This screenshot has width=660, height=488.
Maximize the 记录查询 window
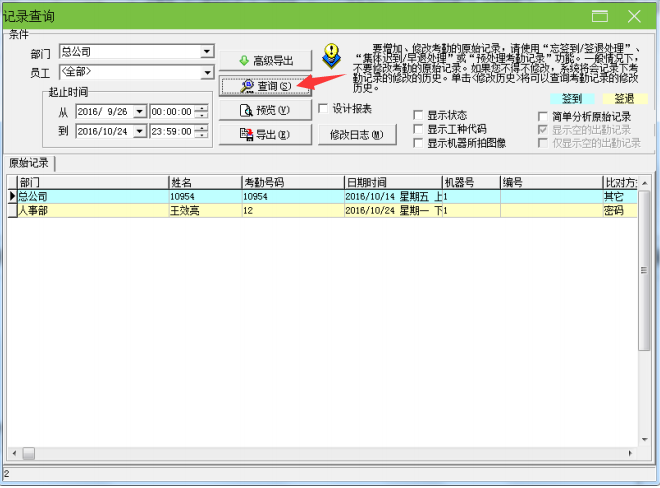[600, 16]
